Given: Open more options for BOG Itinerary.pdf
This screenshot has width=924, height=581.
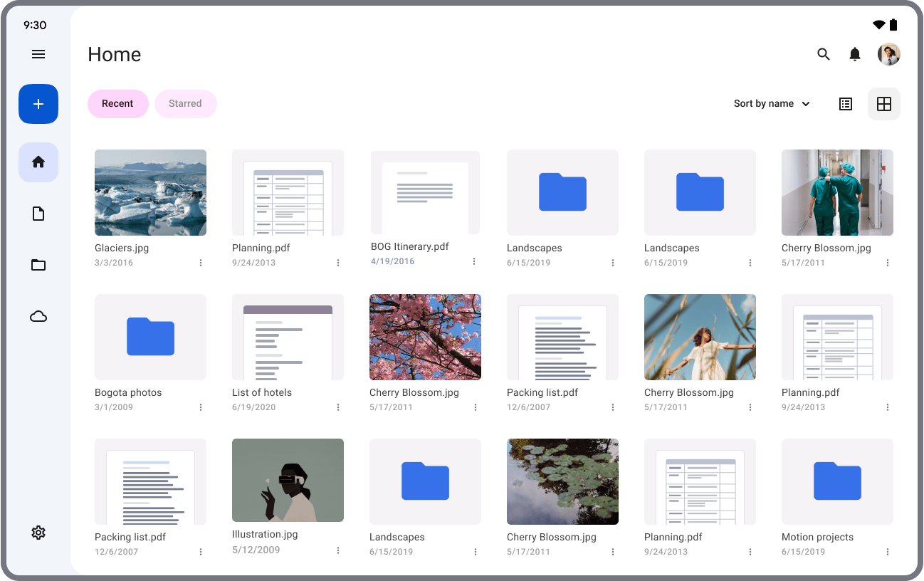Looking at the screenshot, I should pos(474,261).
